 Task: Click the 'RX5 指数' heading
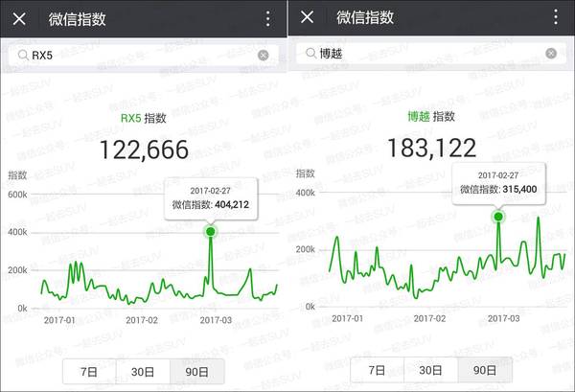(144, 118)
